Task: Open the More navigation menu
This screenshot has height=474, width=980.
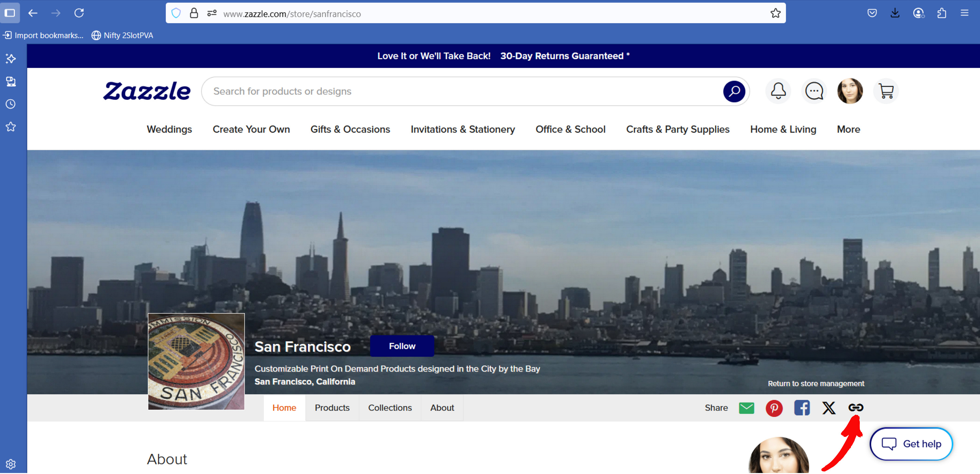Action: 848,129
